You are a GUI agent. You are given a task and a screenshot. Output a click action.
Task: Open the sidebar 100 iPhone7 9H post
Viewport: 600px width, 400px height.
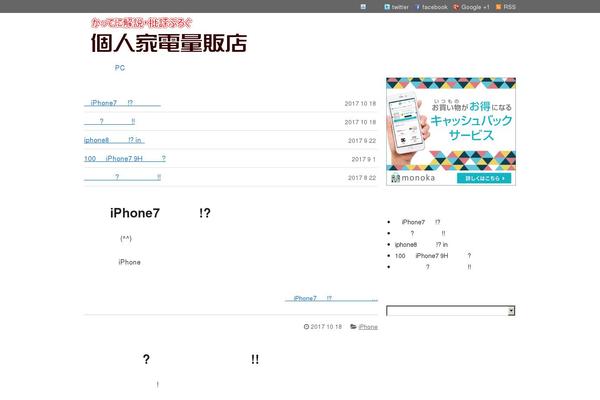[x=433, y=255]
